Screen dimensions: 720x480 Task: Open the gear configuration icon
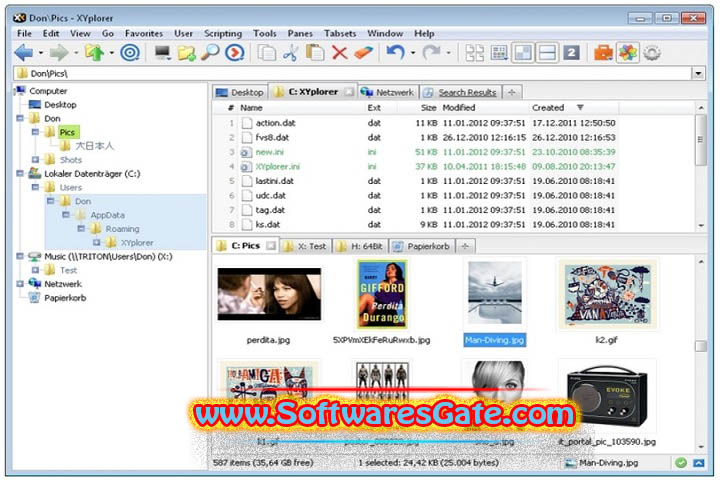point(652,53)
